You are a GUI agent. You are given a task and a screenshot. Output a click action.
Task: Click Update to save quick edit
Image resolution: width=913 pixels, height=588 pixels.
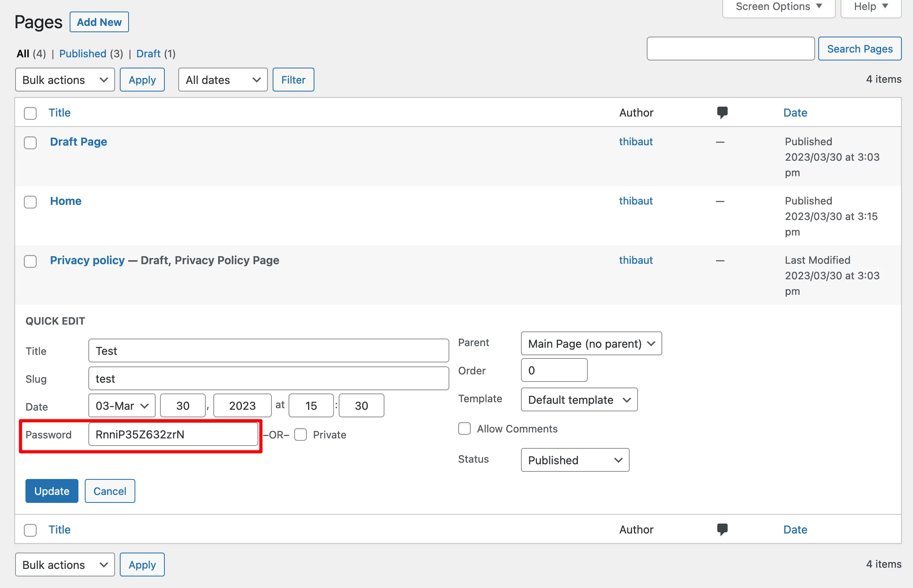tap(52, 491)
